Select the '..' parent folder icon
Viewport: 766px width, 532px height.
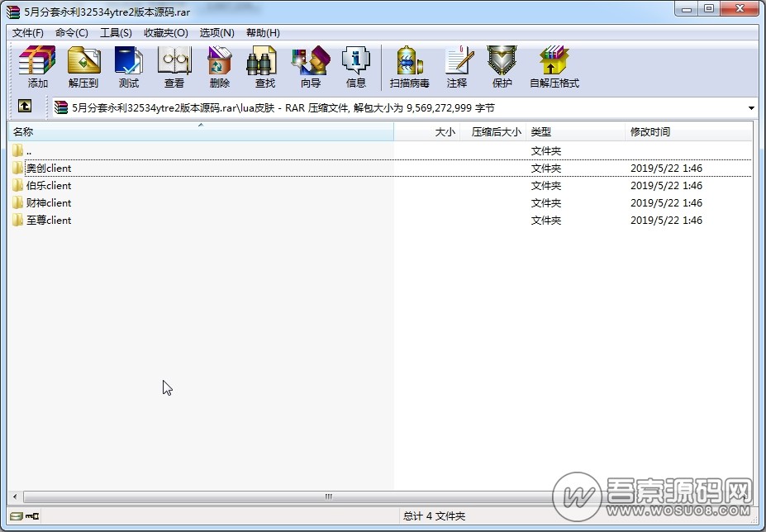(17, 150)
